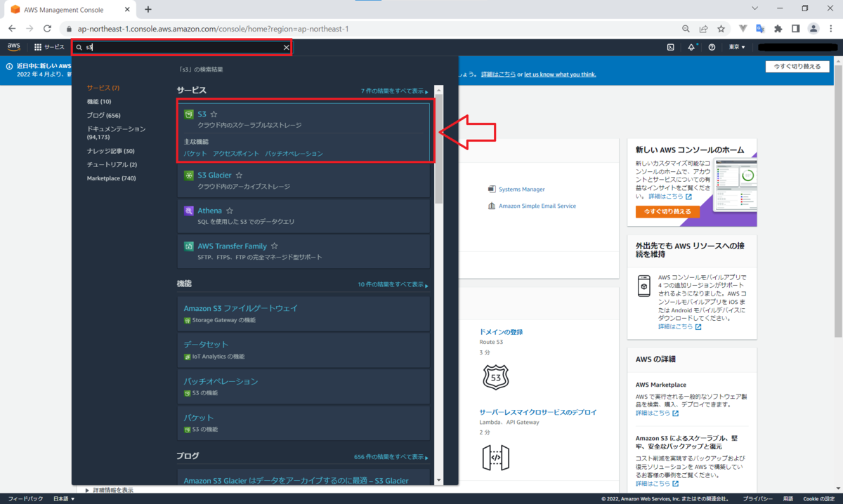This screenshot has height=504, width=843.
Task: Open the Google Translate extension icon
Action: click(x=760, y=29)
